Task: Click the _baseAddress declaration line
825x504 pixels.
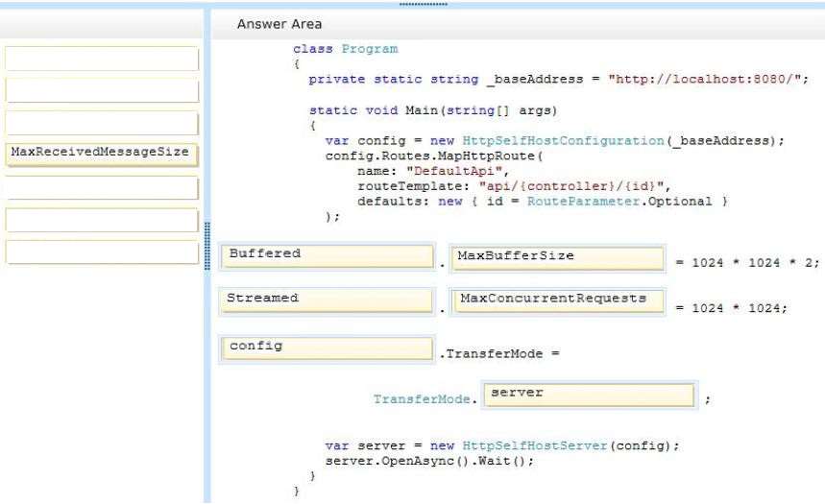Action: (558, 80)
